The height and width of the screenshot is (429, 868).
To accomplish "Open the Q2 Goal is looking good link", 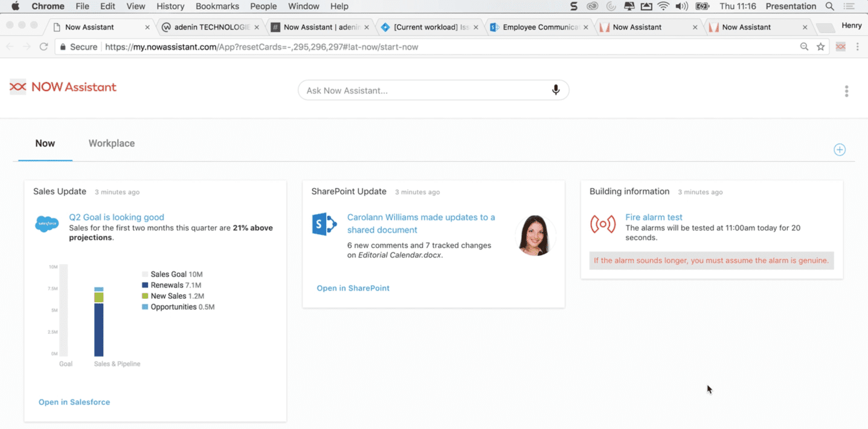I will pos(117,217).
